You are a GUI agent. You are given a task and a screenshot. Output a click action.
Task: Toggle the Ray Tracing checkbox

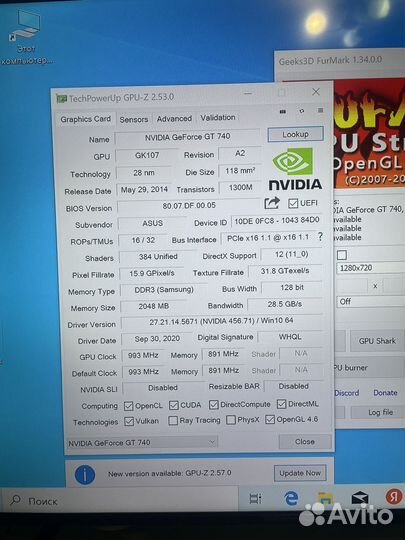[x=173, y=420]
